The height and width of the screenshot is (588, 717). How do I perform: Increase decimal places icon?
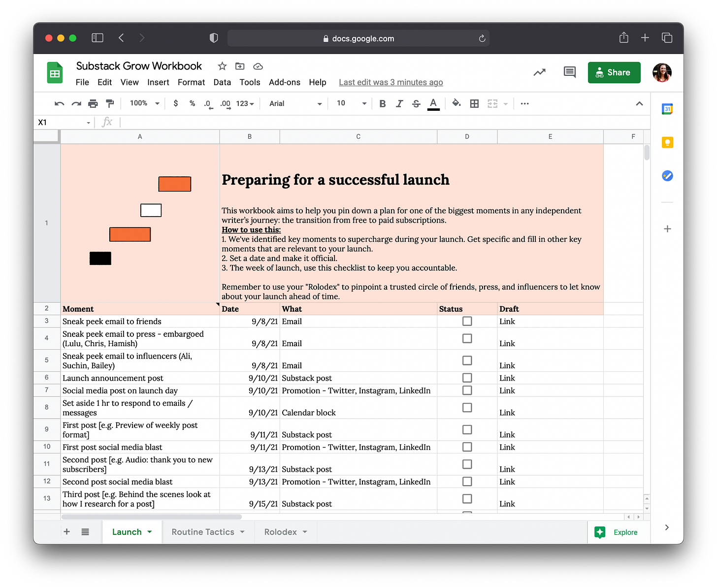[x=226, y=104]
